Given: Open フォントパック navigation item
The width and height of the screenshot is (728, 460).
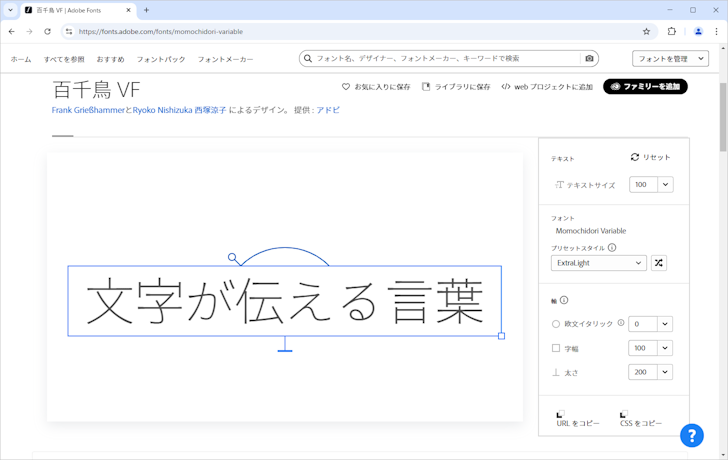Looking at the screenshot, I should tap(161, 59).
